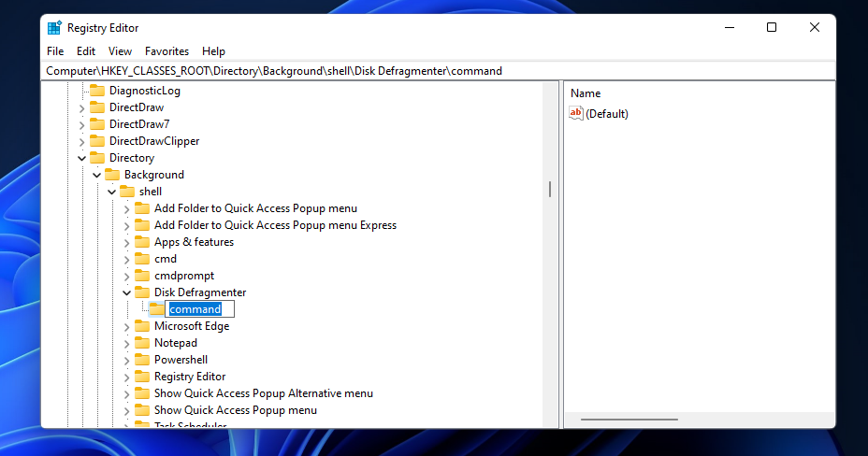Click the Apps & features folder icon
The width and height of the screenshot is (868, 456).
tap(142, 242)
